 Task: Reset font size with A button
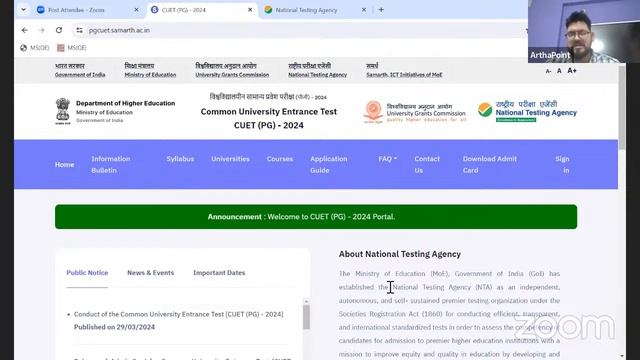tap(559, 71)
